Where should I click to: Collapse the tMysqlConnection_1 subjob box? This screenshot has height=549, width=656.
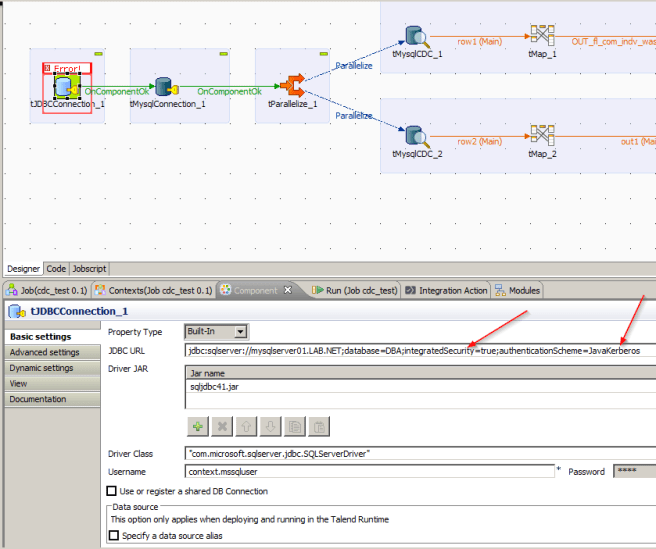224,54
